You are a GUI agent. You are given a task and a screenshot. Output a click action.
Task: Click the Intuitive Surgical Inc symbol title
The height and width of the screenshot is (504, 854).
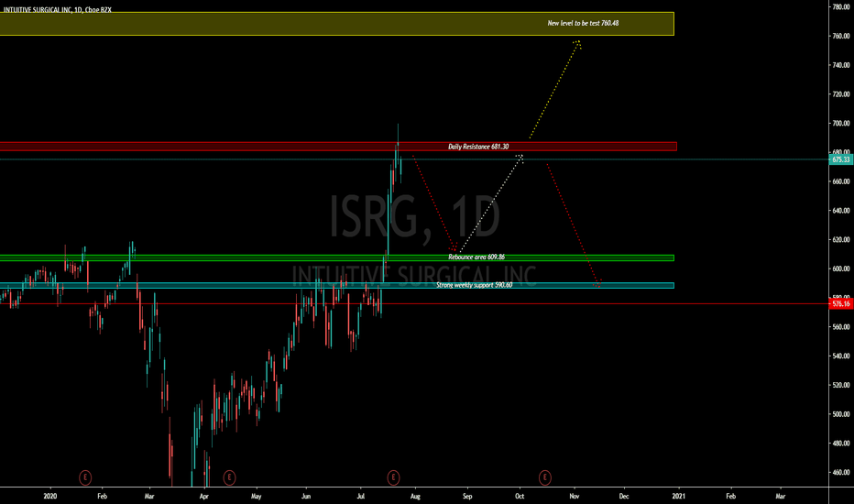[x=57, y=10]
